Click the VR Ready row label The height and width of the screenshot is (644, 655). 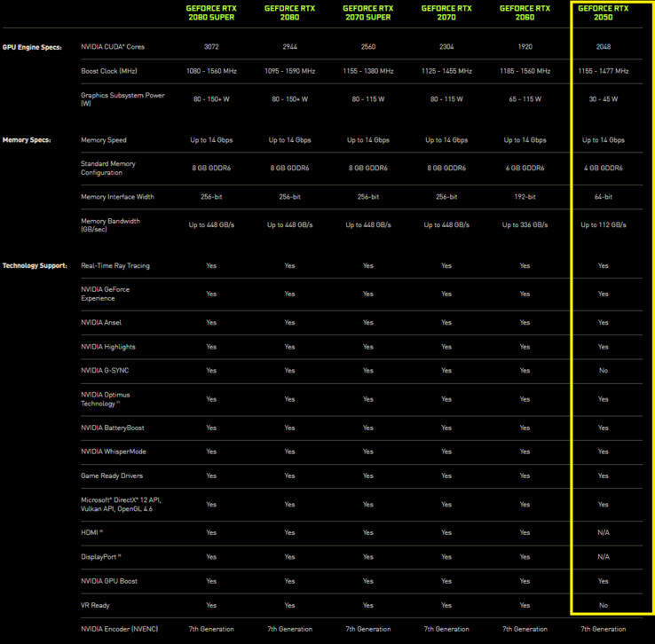click(95, 605)
